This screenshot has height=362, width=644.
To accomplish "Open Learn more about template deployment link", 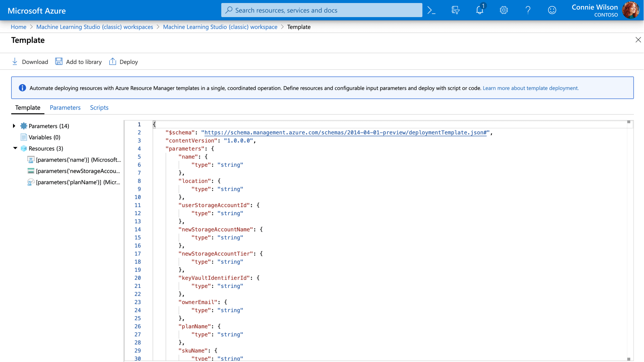I will [x=531, y=88].
